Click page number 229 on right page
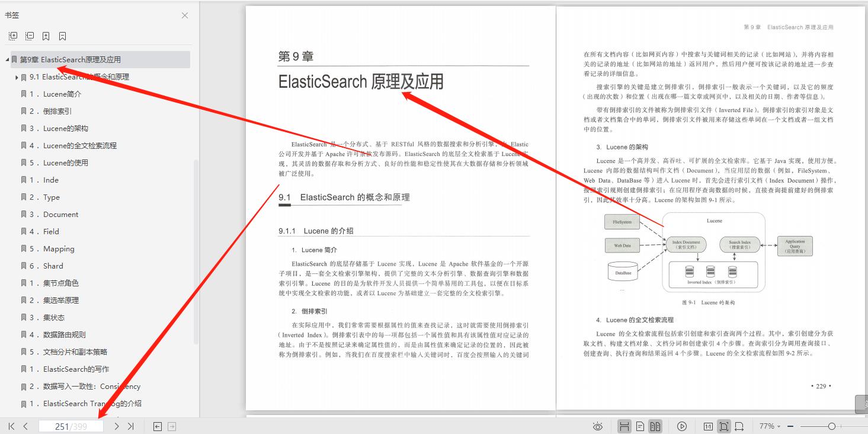Viewport: 868px width, 434px height. 821,386
